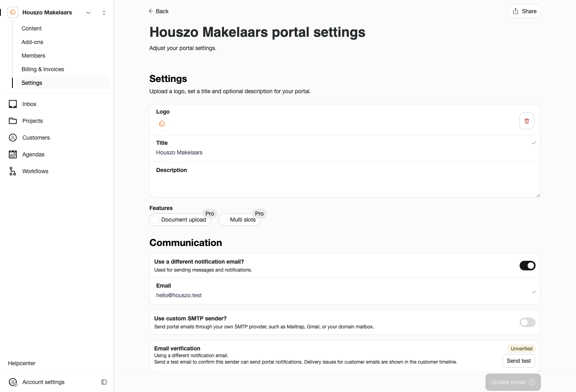Navigate to Inbox

(x=30, y=104)
